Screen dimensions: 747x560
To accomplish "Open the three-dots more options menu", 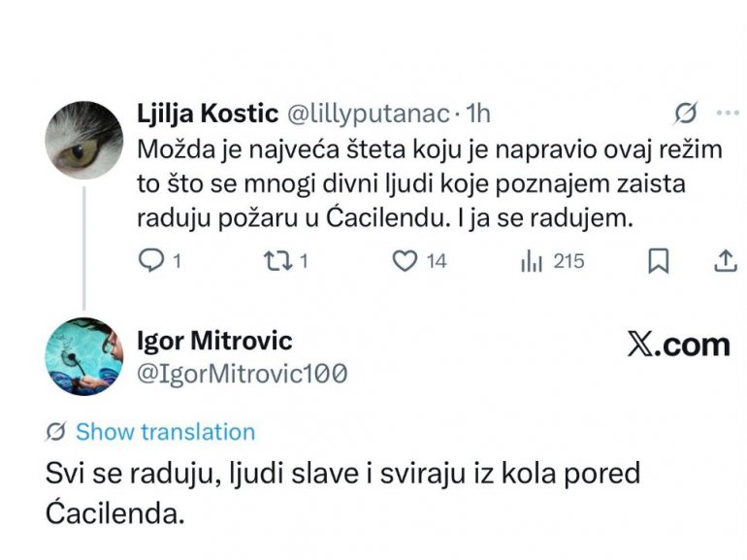I will click(x=727, y=114).
